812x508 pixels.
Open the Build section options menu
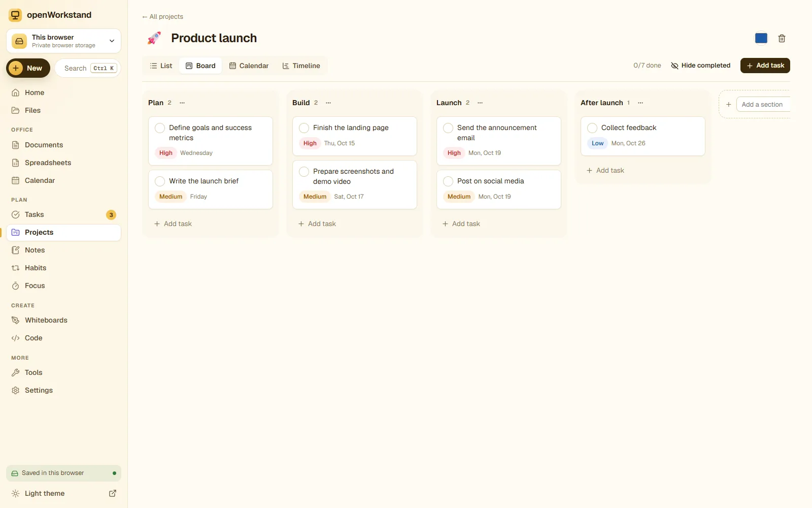(x=328, y=103)
